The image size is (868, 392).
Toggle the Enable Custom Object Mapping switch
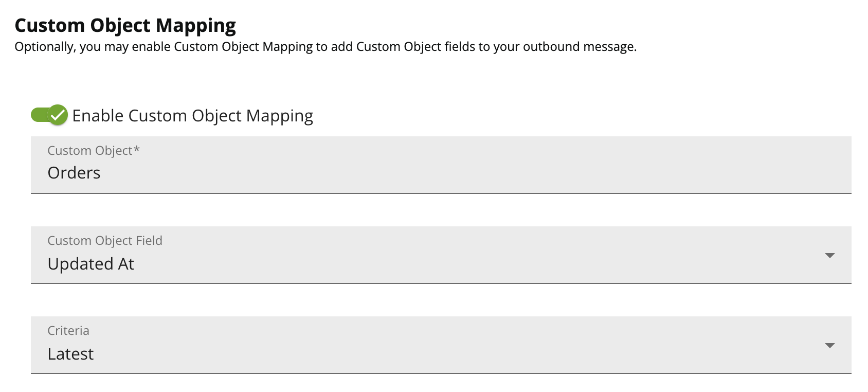49,115
